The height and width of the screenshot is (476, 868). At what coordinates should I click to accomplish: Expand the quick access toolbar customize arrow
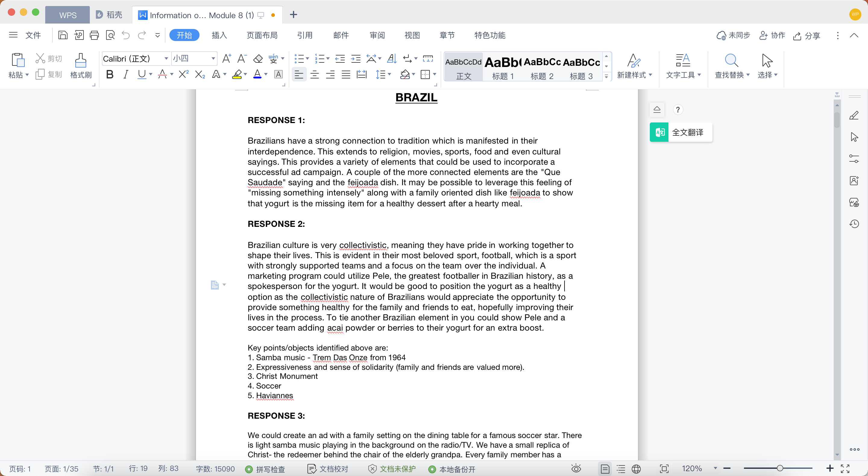(157, 35)
